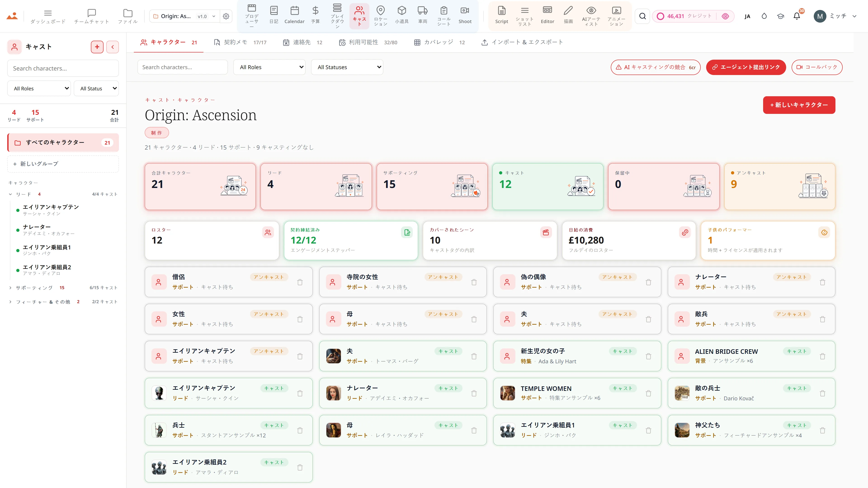
Task: Click 新しいグループ button
Action: point(63,164)
